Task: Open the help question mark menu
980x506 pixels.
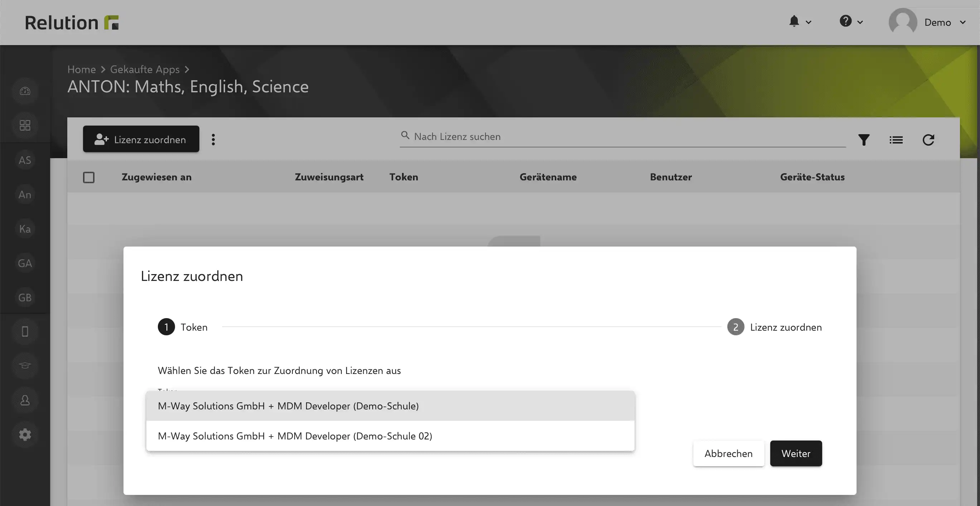Action: coord(845,21)
